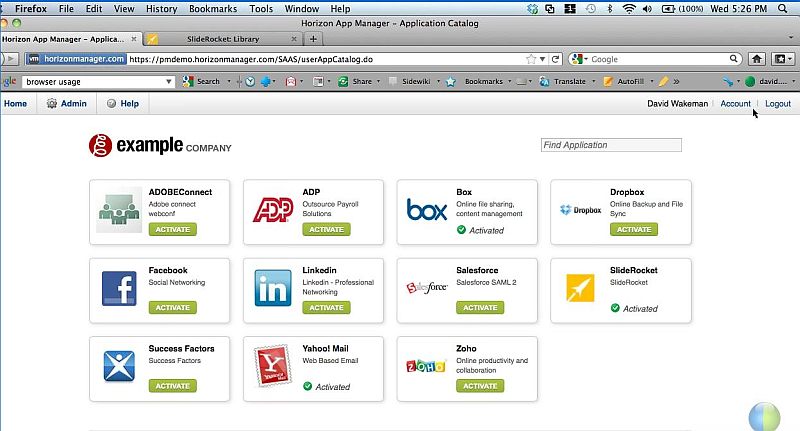Screen dimensions: 800x431
Task: Click the Google toolbar Bookmarks star
Action: [451, 82]
